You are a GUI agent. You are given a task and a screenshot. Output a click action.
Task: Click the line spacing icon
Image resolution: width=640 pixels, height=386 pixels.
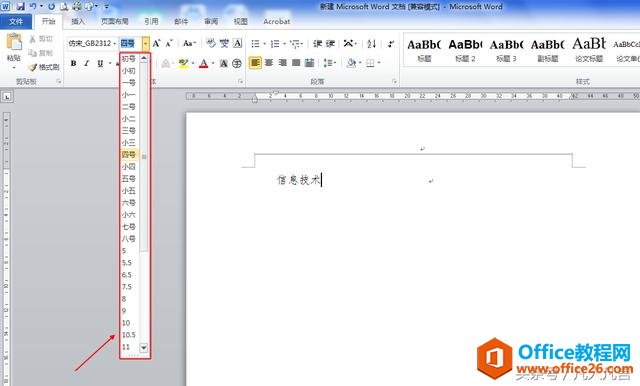coord(329,63)
